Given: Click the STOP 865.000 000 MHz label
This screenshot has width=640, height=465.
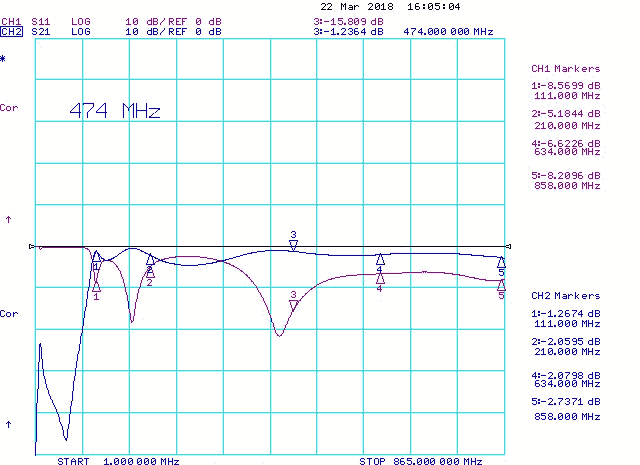Looking at the screenshot, I should pyautogui.click(x=421, y=461).
